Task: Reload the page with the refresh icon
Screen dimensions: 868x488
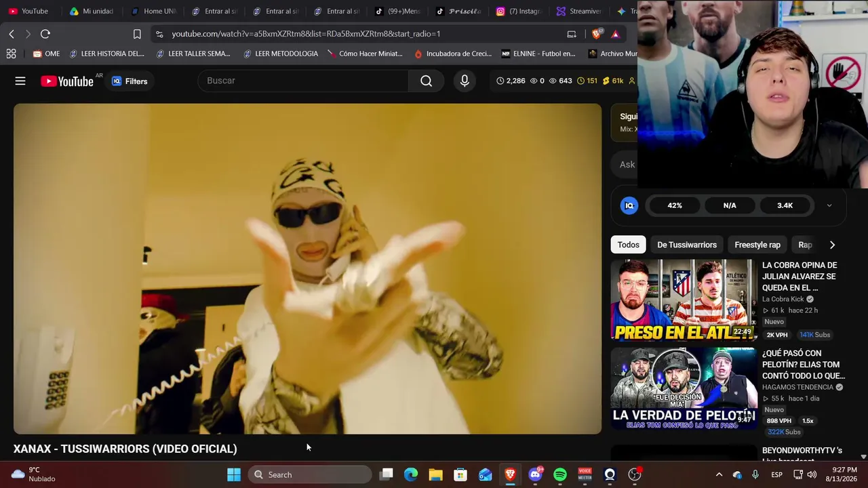Action: click(x=45, y=34)
